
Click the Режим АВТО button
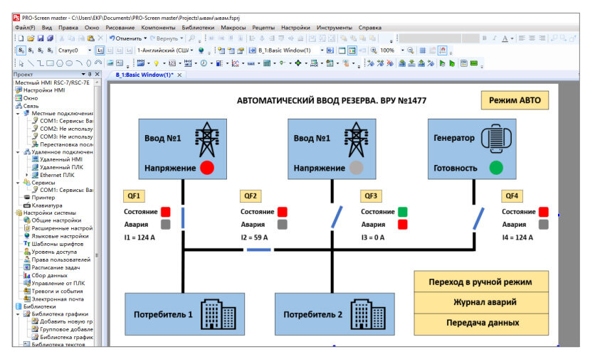[515, 100]
